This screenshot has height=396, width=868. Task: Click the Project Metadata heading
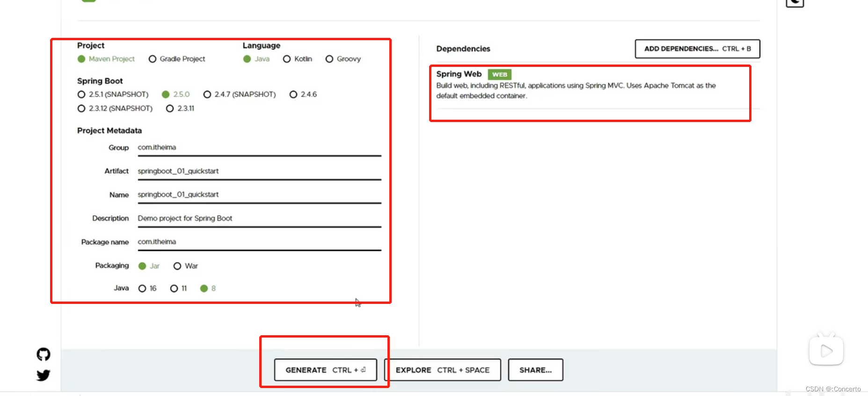click(x=109, y=130)
